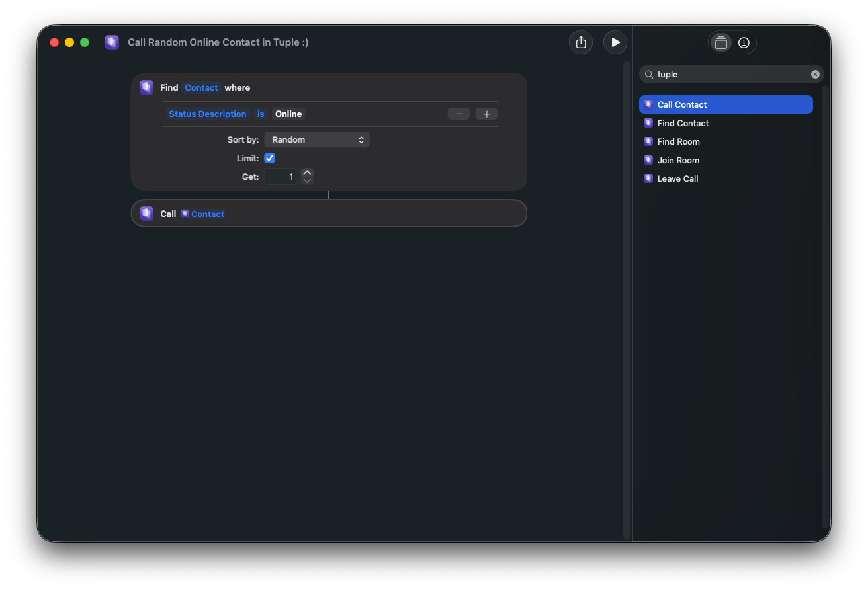
Task: Add a filter with plus button
Action: tap(486, 114)
